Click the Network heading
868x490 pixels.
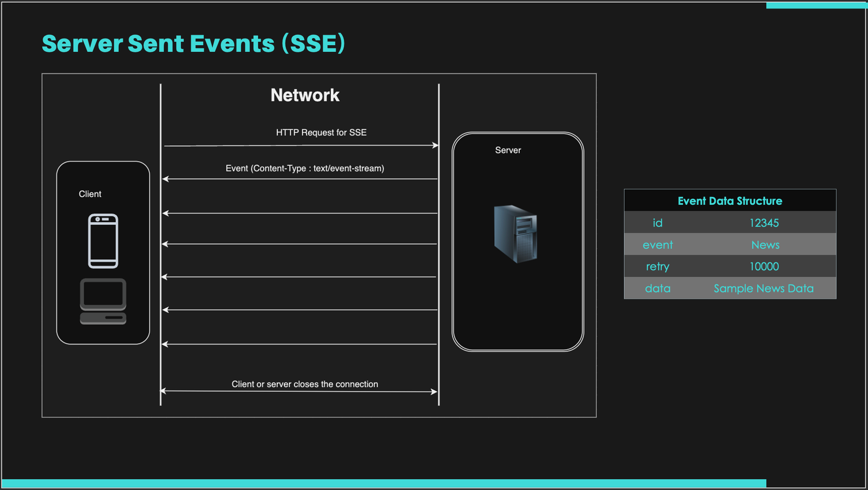[305, 95]
